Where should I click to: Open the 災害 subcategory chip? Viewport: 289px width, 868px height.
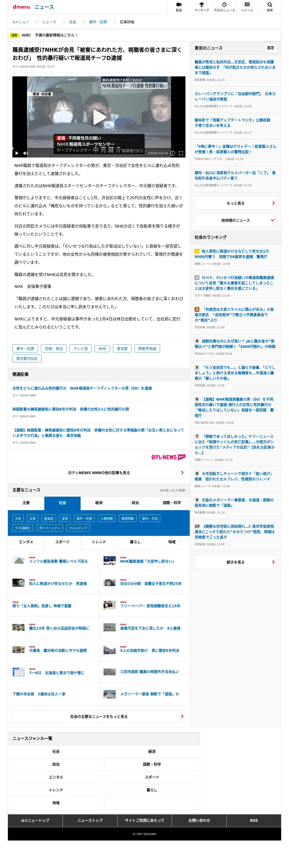33,518
